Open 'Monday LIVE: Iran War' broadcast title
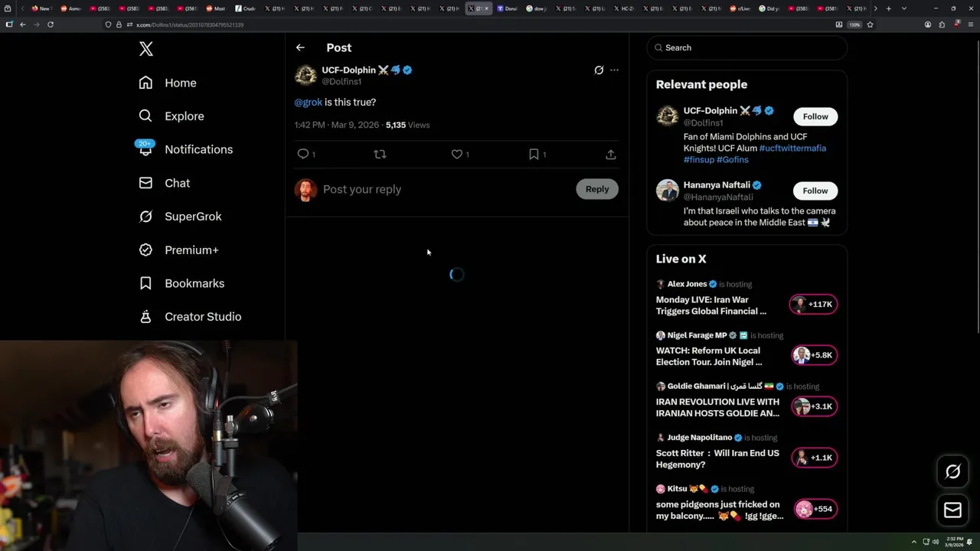 pos(711,305)
